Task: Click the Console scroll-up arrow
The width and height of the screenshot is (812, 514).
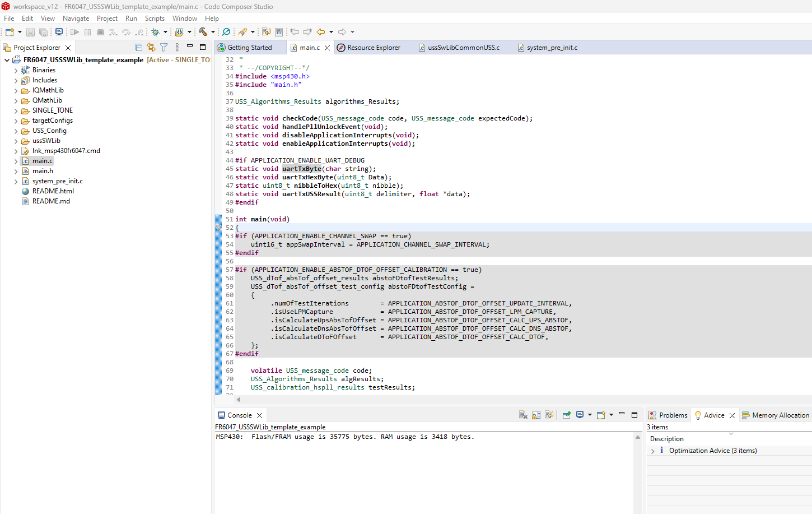Action: click(637, 437)
